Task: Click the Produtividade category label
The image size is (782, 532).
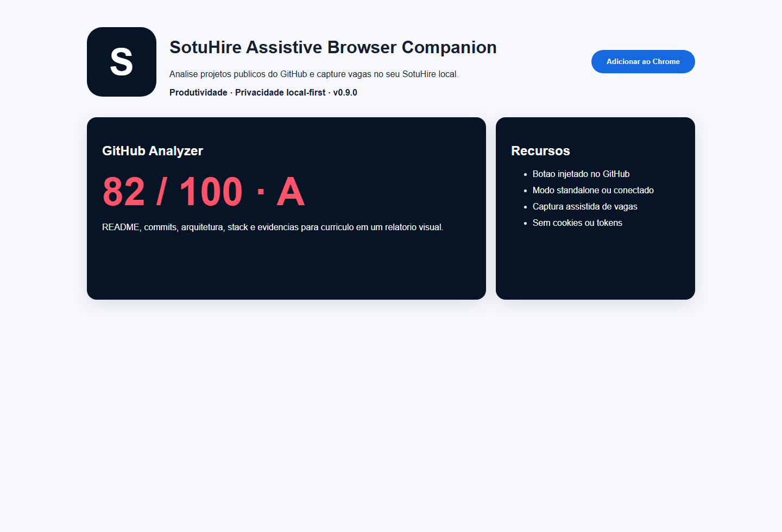Action: click(198, 92)
